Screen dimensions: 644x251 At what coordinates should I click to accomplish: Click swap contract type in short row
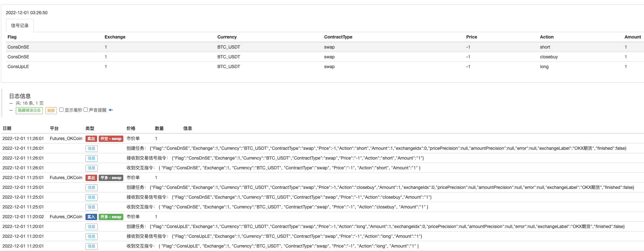329,47
